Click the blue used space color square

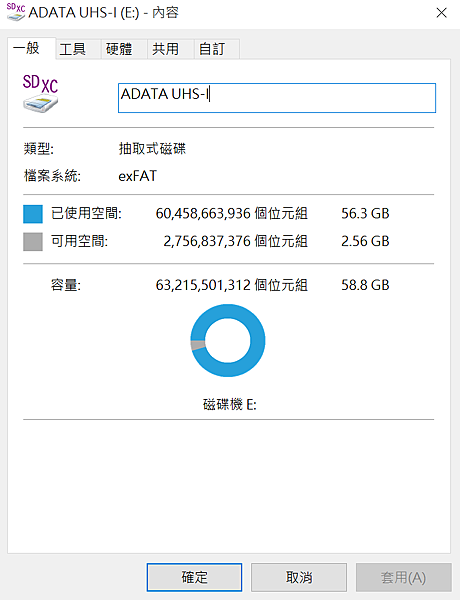[x=33, y=214]
